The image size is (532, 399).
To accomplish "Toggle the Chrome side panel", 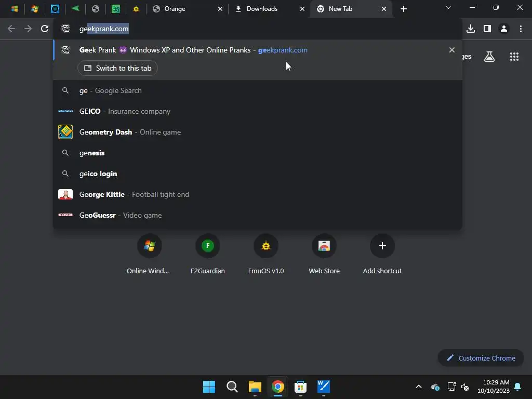I will (x=487, y=29).
